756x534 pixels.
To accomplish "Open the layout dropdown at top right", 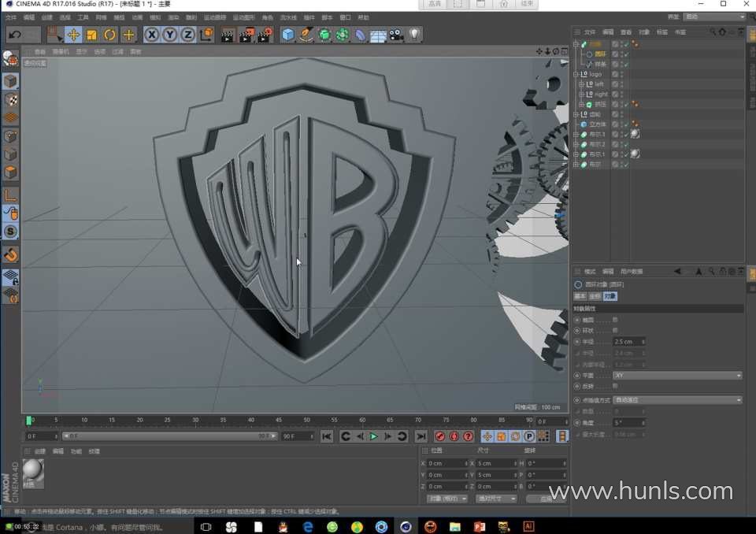I will [714, 17].
